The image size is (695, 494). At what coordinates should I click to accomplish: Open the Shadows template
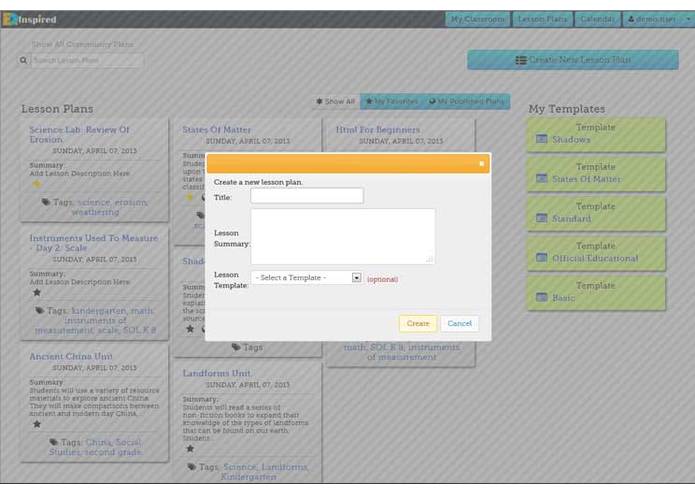(x=596, y=134)
